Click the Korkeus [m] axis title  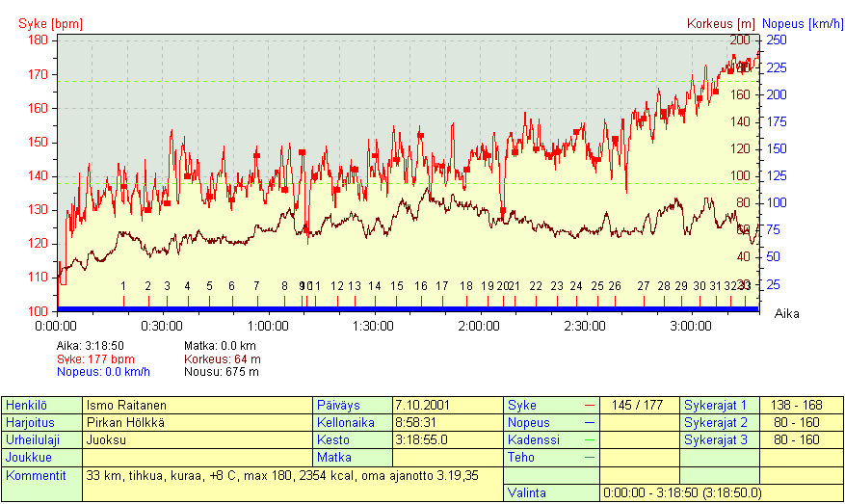point(720,22)
